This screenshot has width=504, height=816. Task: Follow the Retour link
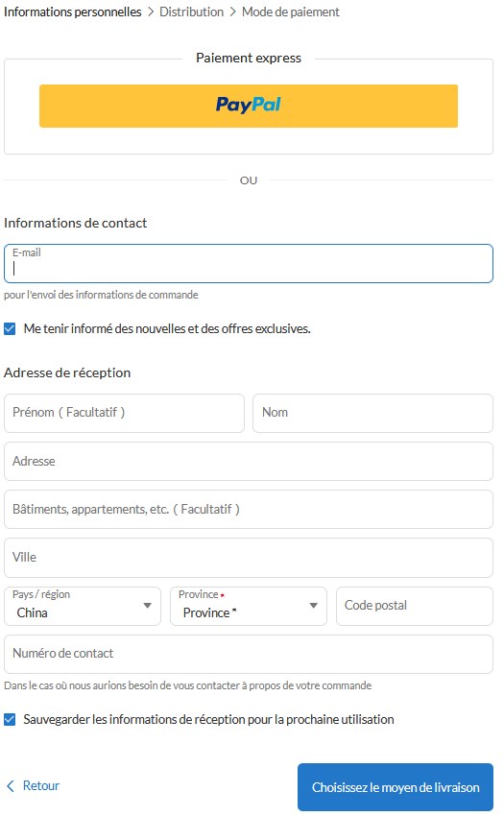pos(41,785)
